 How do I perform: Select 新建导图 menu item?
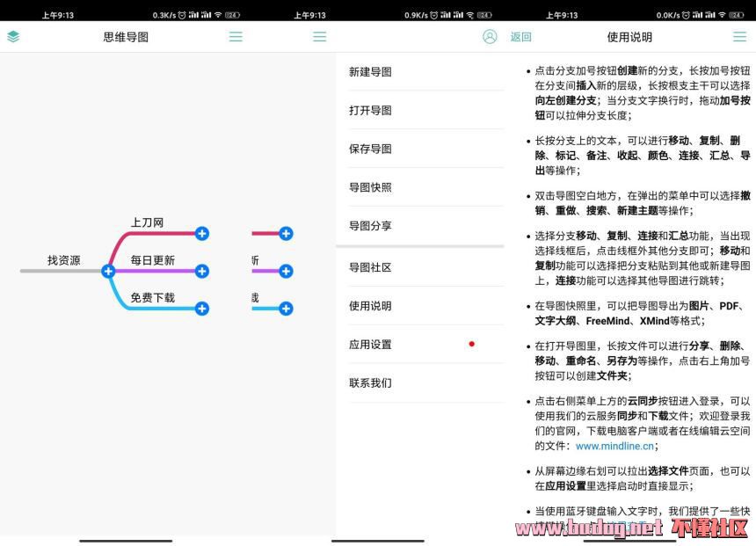pyautogui.click(x=370, y=72)
